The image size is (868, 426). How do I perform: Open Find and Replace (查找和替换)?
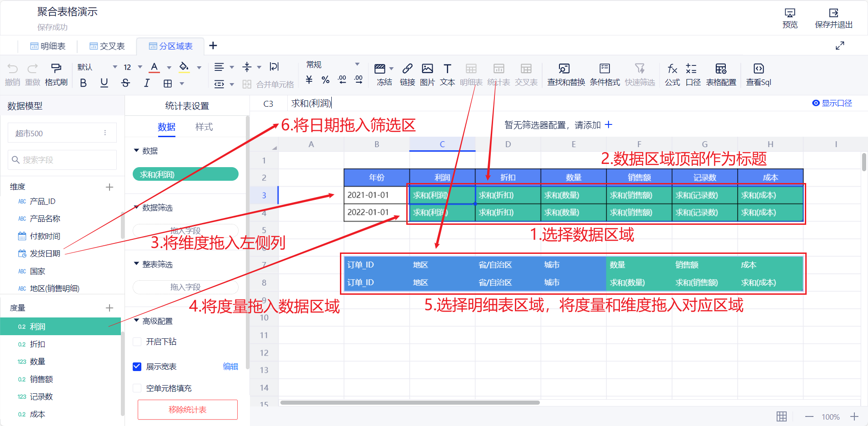(566, 74)
